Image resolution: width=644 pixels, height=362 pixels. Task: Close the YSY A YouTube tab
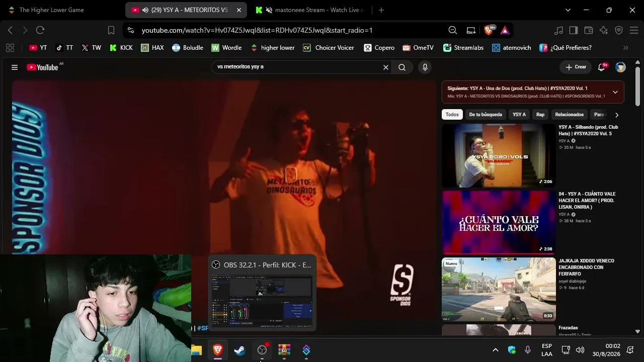(x=239, y=10)
